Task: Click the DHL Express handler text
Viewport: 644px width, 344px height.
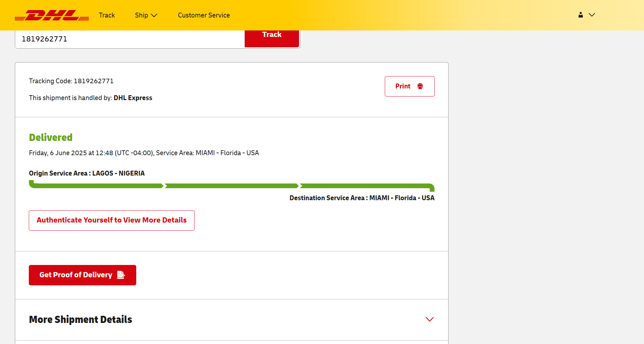Action: pyautogui.click(x=133, y=98)
